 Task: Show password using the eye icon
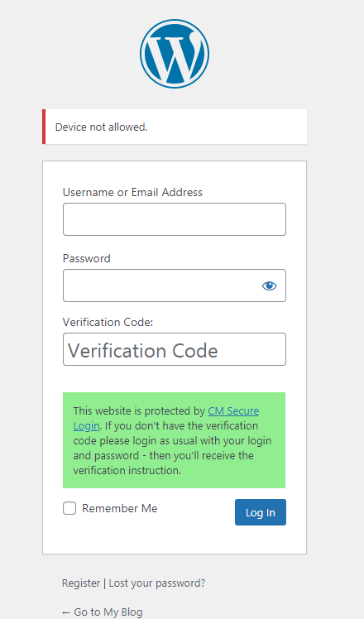point(269,286)
